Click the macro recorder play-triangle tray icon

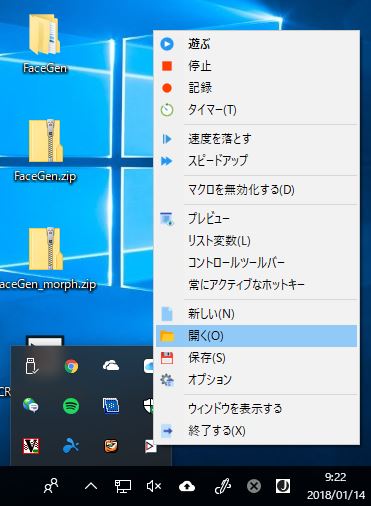coord(150,447)
